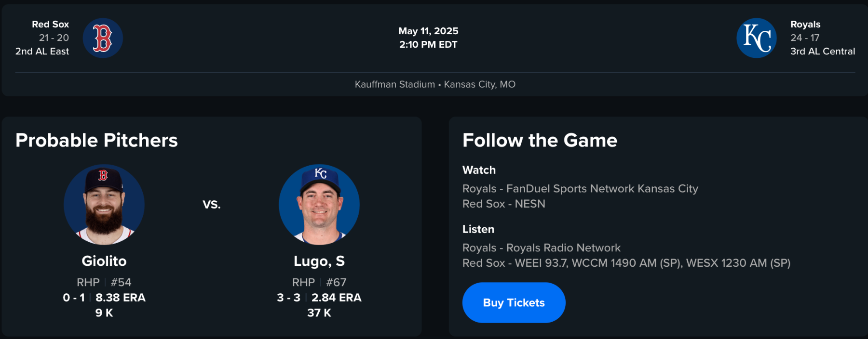Open the Giolito pitcher name link
This screenshot has height=339, width=868.
click(104, 261)
